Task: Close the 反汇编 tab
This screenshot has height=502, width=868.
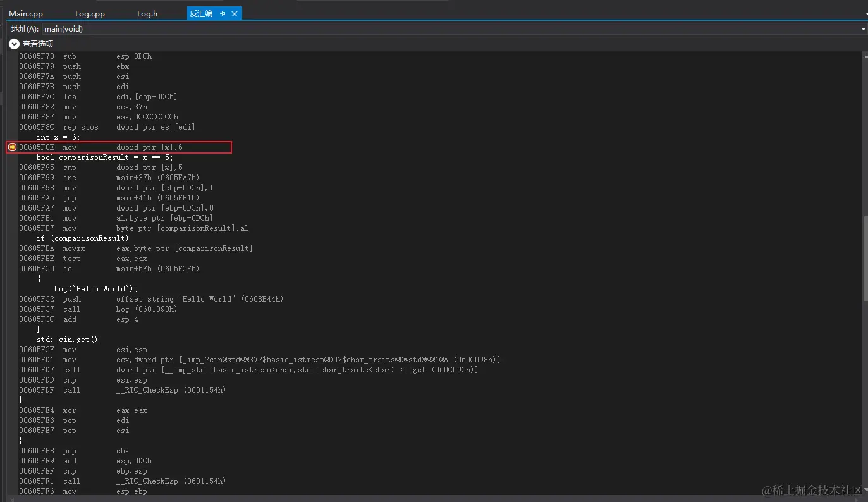Action: tap(235, 14)
